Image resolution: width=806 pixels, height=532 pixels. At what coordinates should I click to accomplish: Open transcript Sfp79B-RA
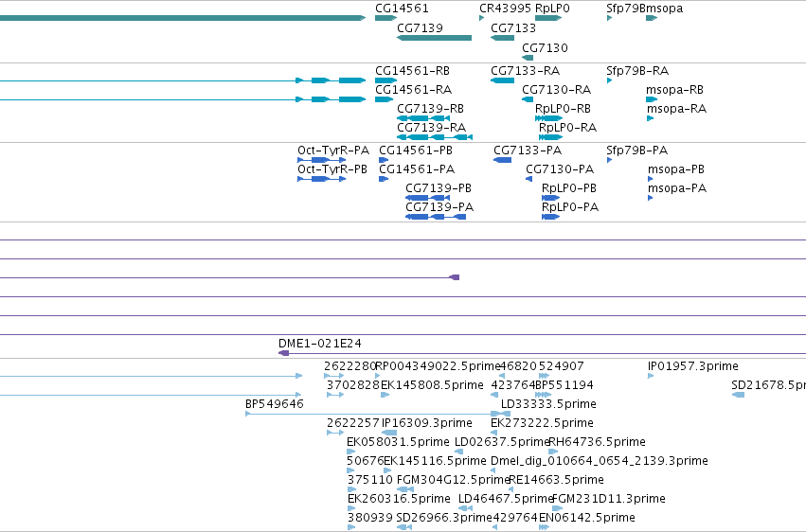tap(637, 71)
